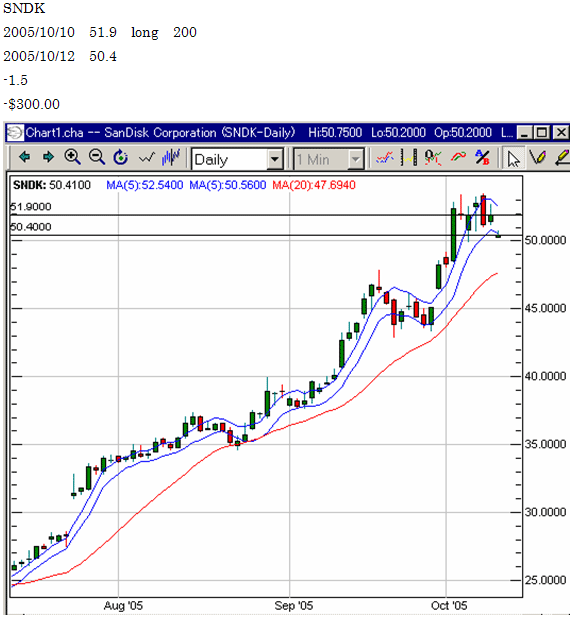Select the pencil drawing tool
The height and width of the screenshot is (617, 570).
point(537,157)
